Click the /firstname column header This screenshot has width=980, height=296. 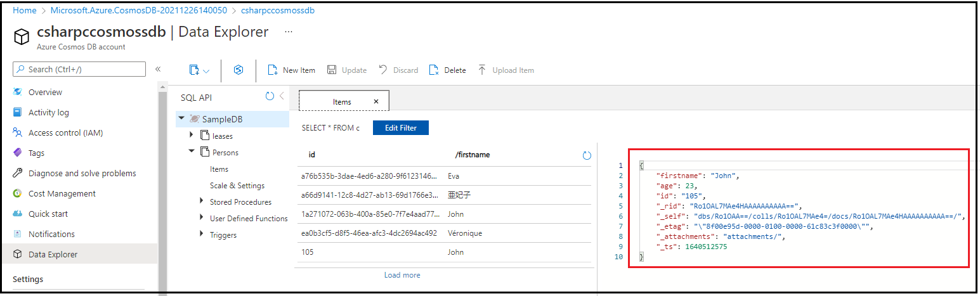click(x=473, y=155)
